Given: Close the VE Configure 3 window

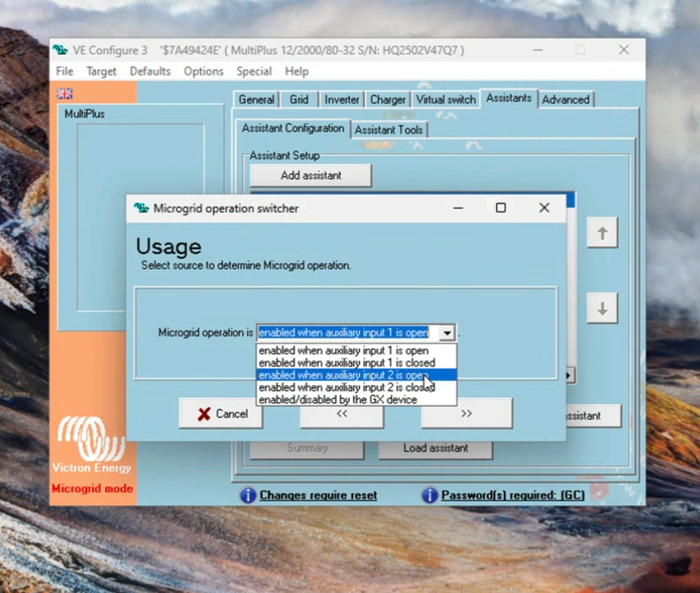Looking at the screenshot, I should point(624,50).
